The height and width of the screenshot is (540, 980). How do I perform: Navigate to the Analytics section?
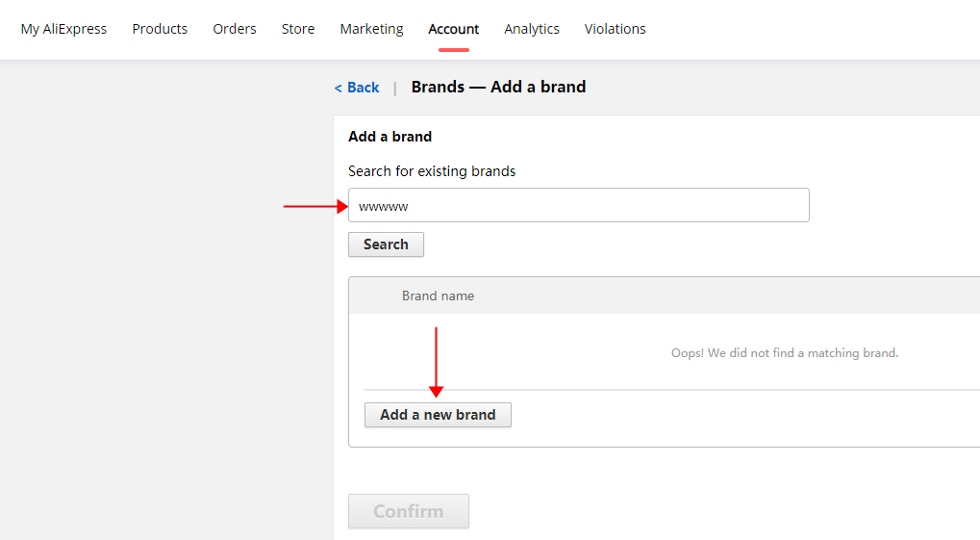(x=532, y=29)
